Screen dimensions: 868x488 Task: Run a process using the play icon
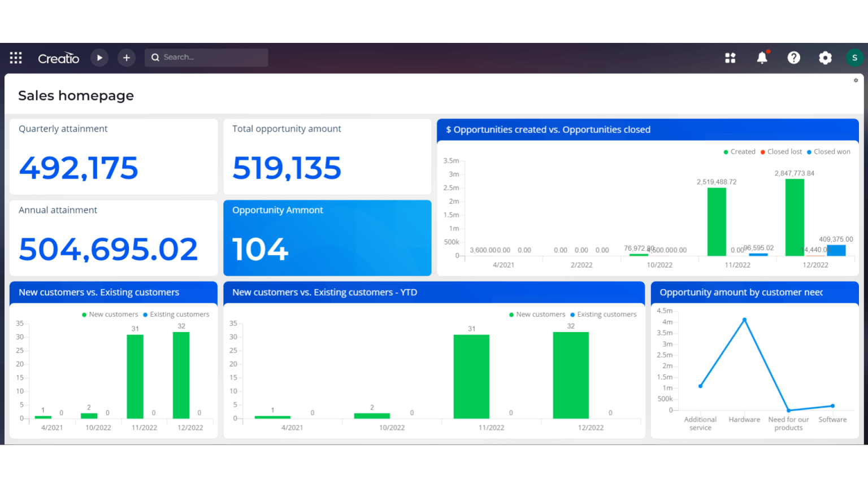[99, 57]
